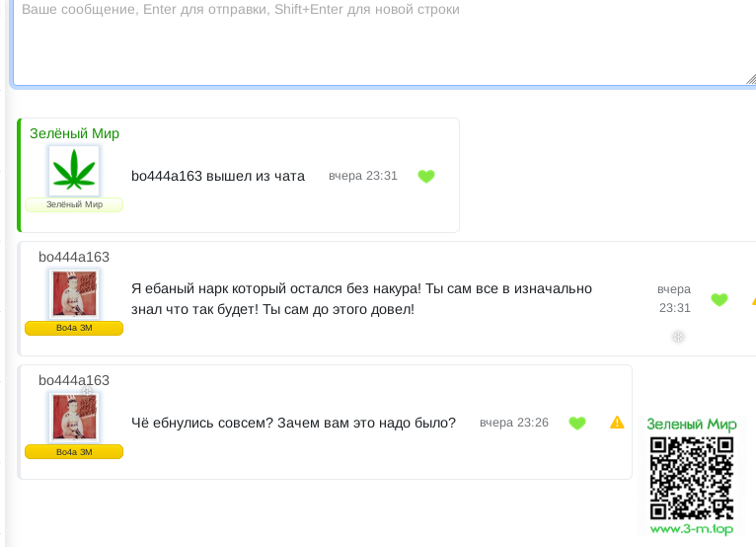This screenshot has width=756, height=547.
Task: Click the heart beside "Чё ебнулись совсем" message
Action: 577,424
